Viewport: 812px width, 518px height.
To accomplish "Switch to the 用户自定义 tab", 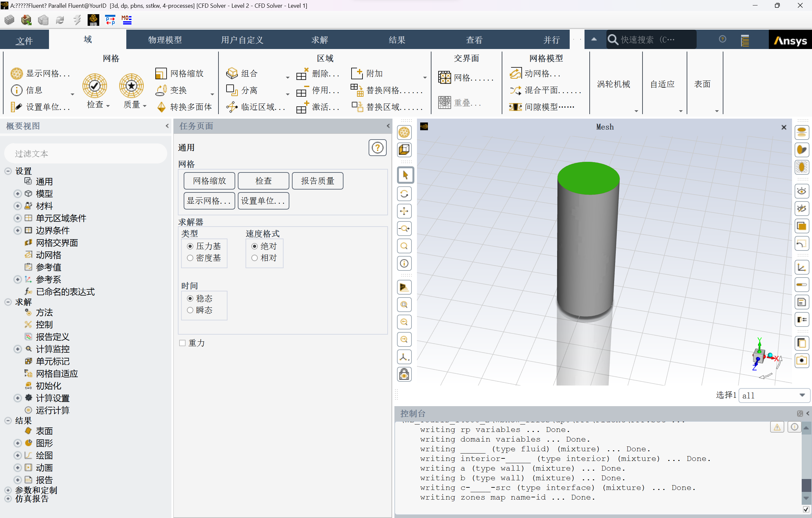I will click(x=242, y=40).
